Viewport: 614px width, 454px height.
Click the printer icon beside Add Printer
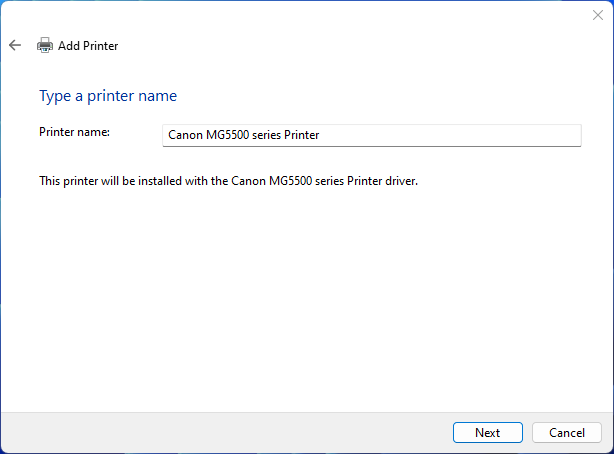point(45,45)
